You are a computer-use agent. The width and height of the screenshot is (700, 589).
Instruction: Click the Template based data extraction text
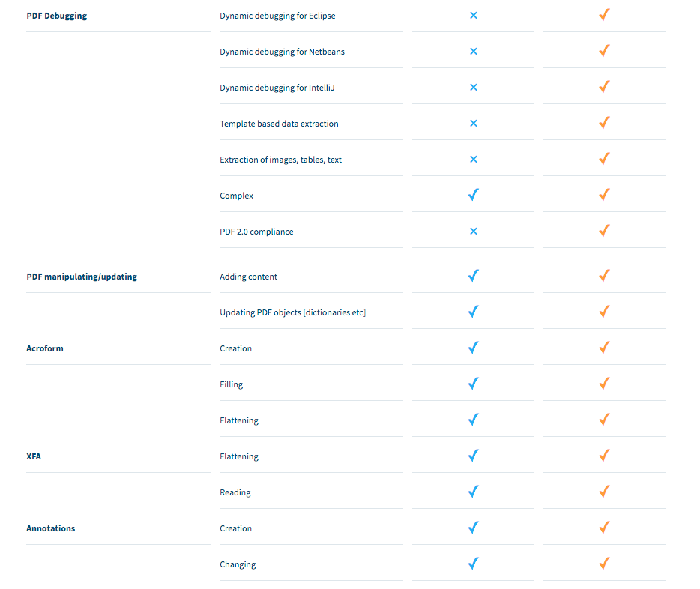[279, 124]
